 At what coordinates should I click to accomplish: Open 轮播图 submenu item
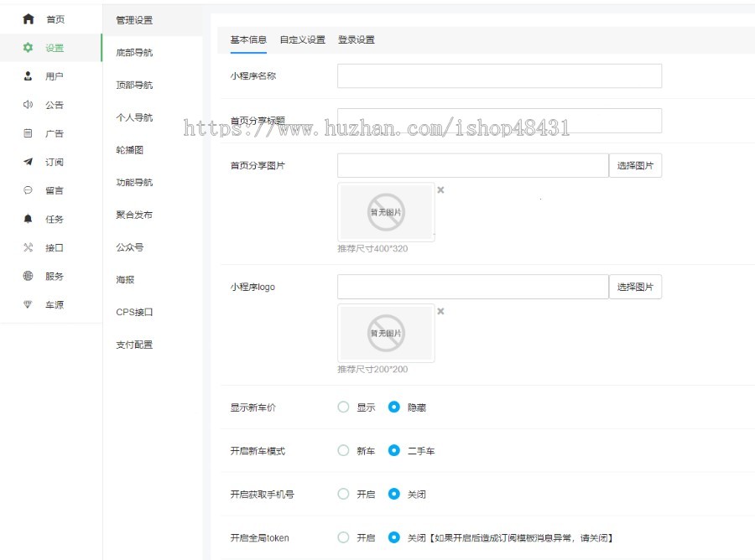[x=129, y=150]
